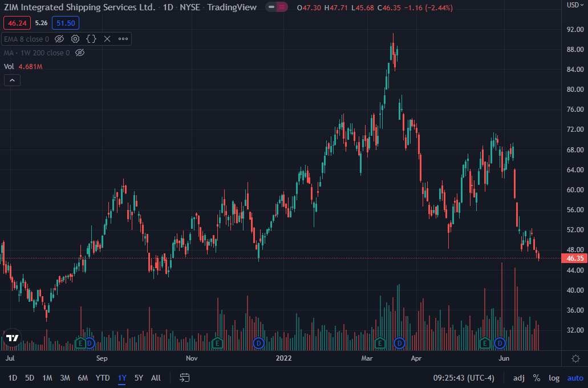Click the ZIM Integrated Shipping Services title
The height and width of the screenshot is (388, 588).
79,7
